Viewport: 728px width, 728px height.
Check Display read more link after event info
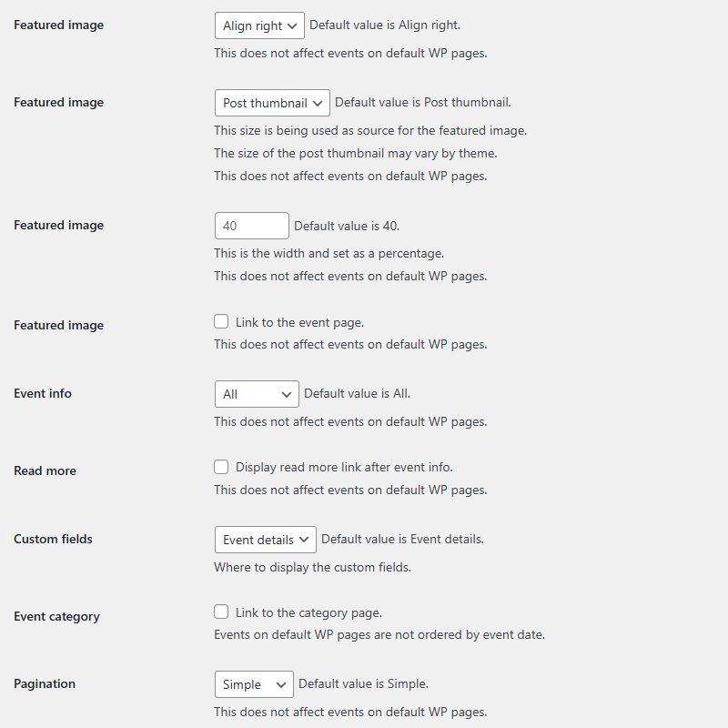click(x=221, y=466)
